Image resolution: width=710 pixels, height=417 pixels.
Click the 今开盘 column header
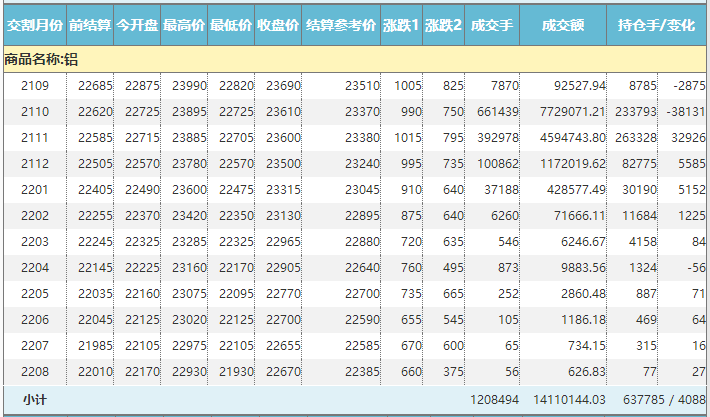point(136,25)
